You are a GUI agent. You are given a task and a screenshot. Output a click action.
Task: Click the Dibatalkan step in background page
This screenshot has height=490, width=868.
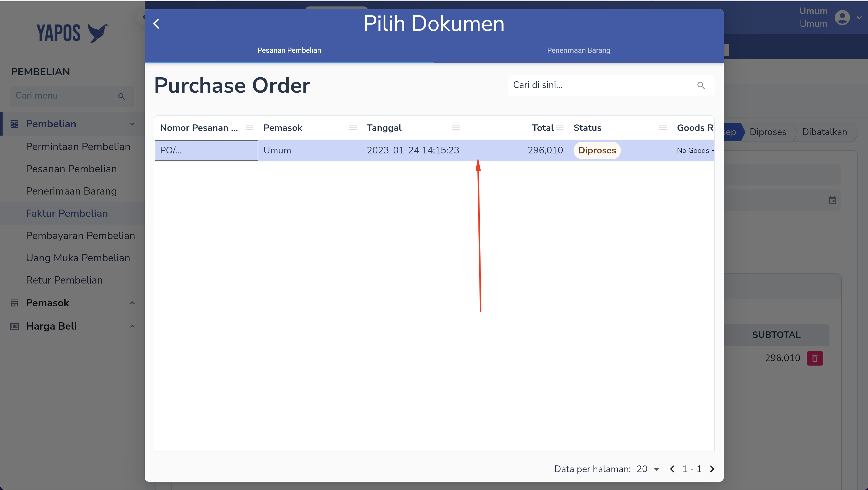point(824,132)
